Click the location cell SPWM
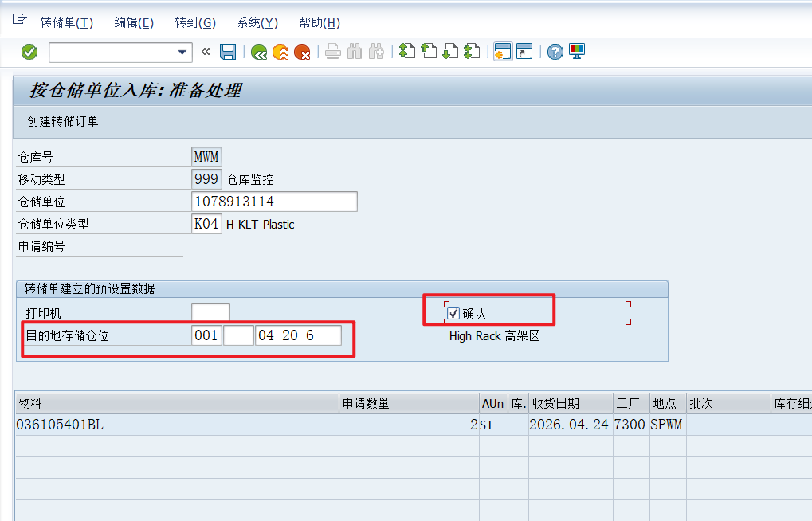 pyautogui.click(x=667, y=425)
